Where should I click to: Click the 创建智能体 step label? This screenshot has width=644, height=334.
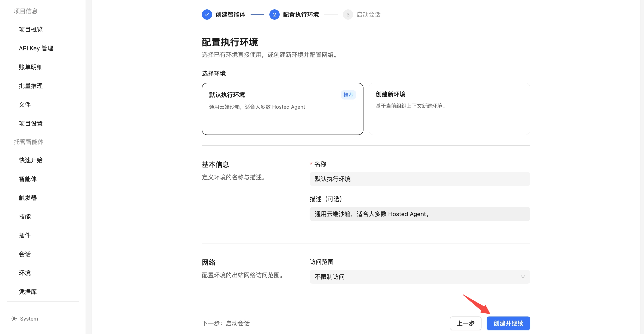pyautogui.click(x=230, y=15)
